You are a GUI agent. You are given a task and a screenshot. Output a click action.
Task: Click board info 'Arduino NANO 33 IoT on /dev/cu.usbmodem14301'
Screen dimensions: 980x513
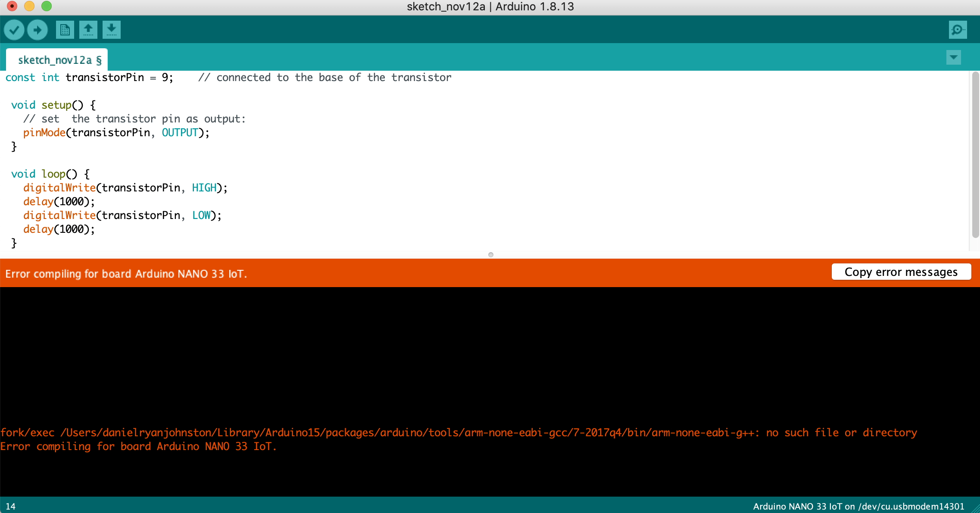(x=858, y=507)
